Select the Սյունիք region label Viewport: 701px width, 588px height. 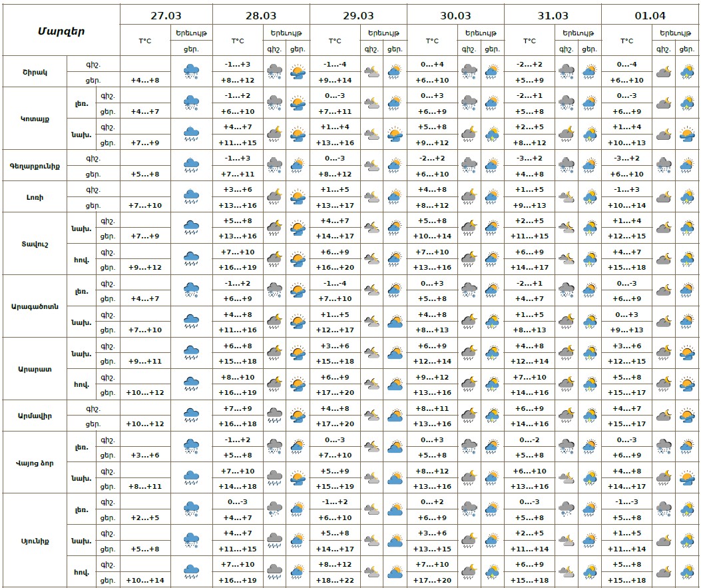click(32, 541)
